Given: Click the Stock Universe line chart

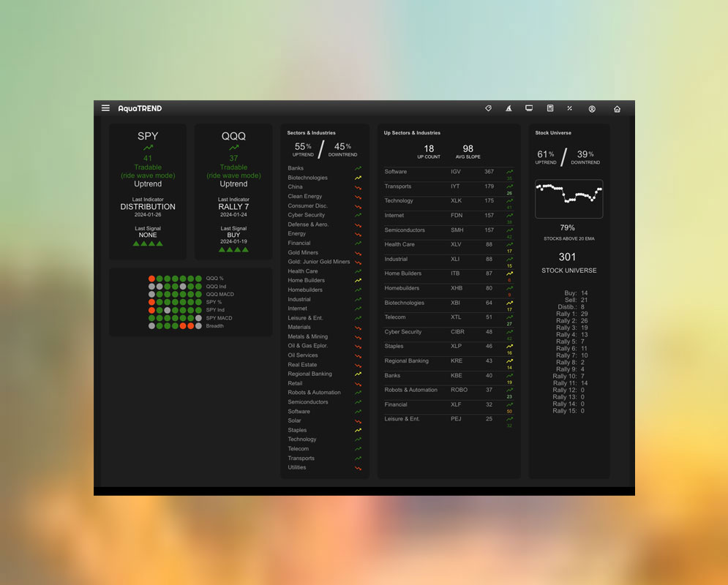Looking at the screenshot, I should click(x=568, y=199).
